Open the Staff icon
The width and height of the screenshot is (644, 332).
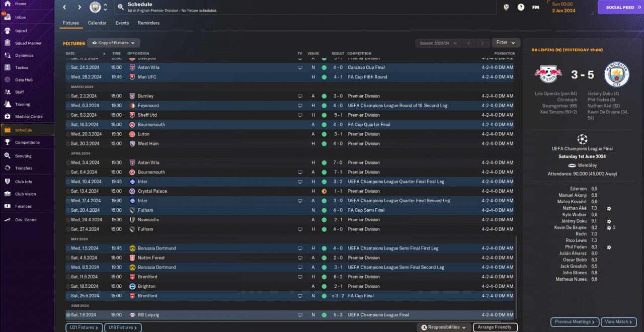click(x=8, y=92)
